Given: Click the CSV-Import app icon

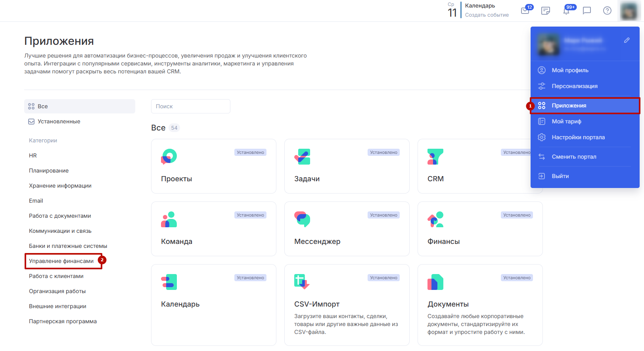Looking at the screenshot, I should [302, 282].
